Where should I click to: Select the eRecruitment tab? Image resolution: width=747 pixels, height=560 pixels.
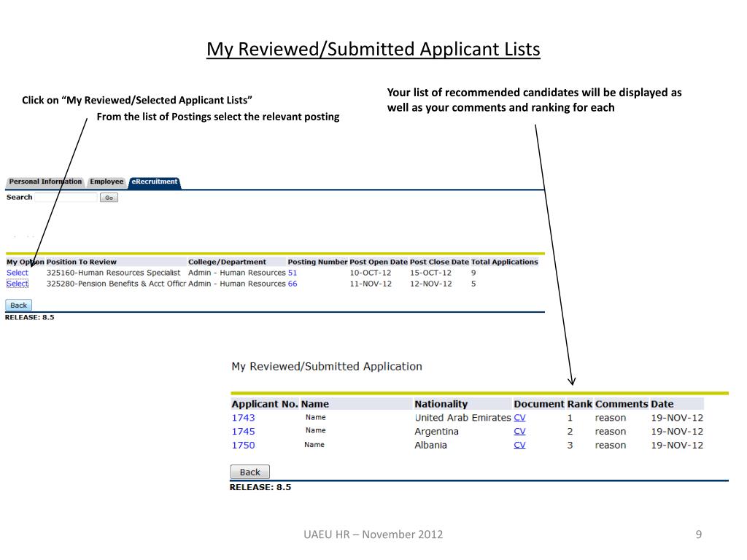point(154,182)
